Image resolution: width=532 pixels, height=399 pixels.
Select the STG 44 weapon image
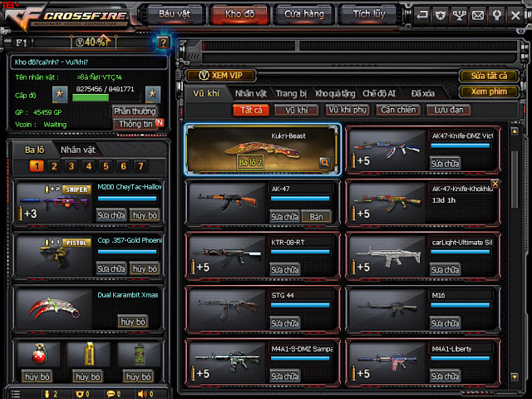click(x=227, y=309)
